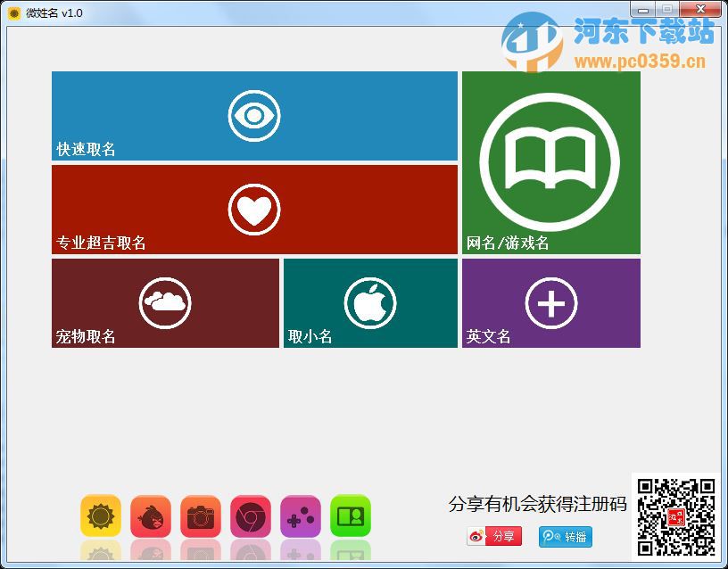Click the purple gamepad icon
Viewport: 728px width, 569px height.
[301, 515]
